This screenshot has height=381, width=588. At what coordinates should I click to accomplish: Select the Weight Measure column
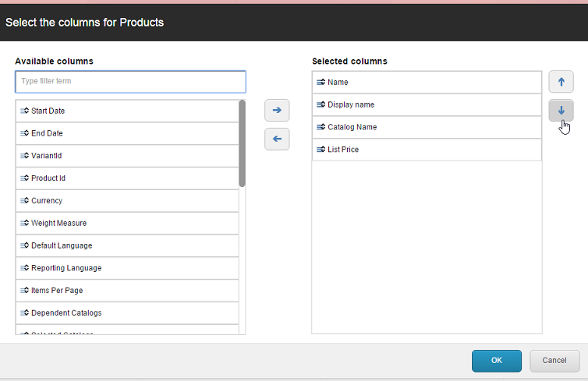(58, 224)
